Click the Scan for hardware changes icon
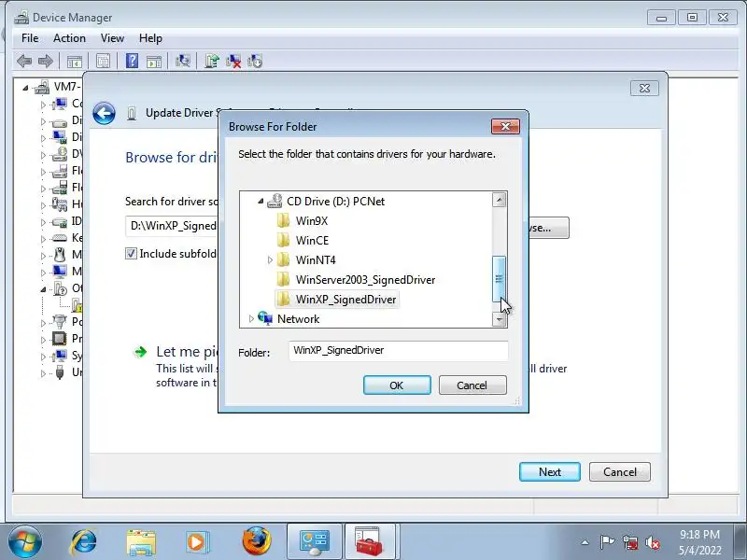This screenshot has width=747, height=560. 183,61
